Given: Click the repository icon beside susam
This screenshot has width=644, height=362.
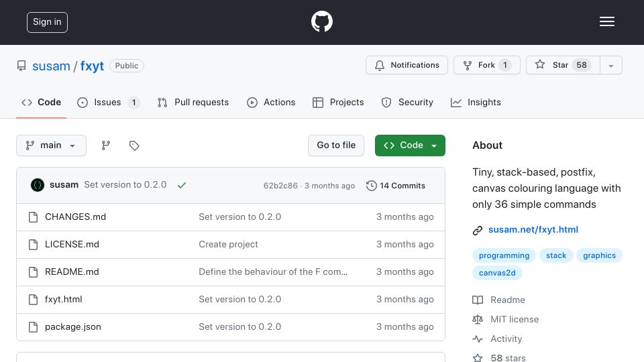Looking at the screenshot, I should tap(21, 66).
